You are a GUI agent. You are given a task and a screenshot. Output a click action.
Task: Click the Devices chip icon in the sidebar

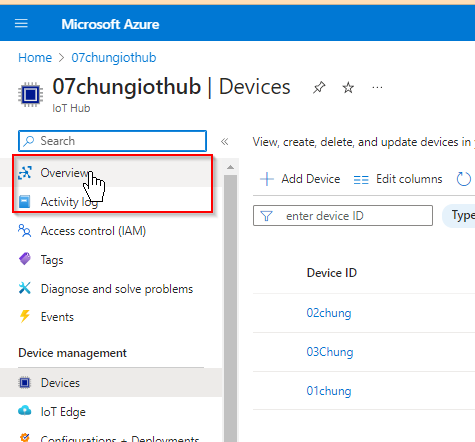pyautogui.click(x=24, y=383)
